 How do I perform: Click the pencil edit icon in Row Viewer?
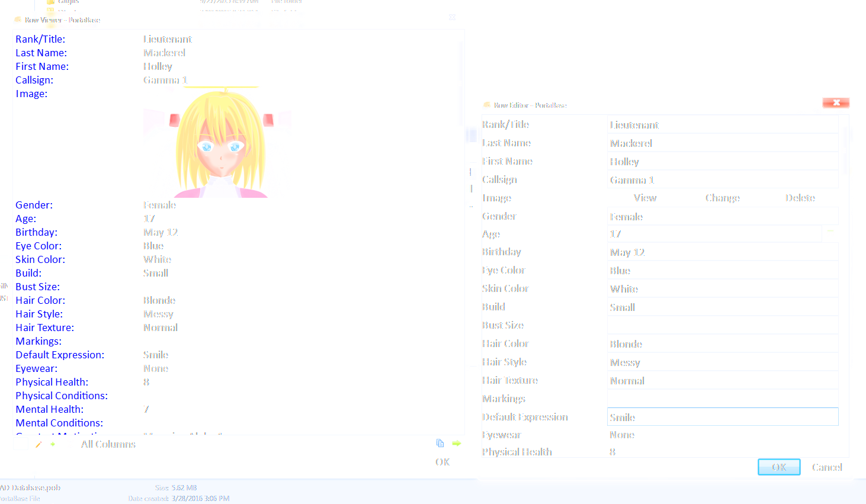click(39, 444)
